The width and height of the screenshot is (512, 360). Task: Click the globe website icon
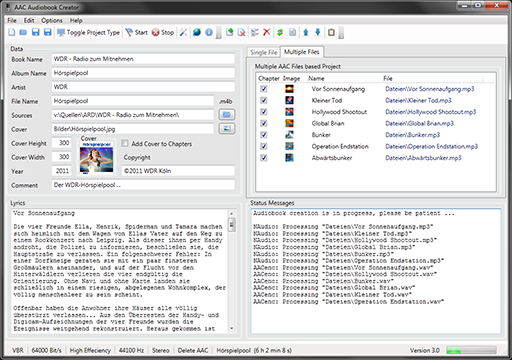pos(197,32)
